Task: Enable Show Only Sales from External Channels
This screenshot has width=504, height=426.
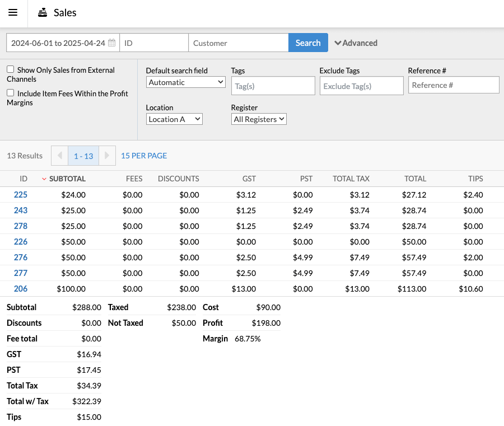Action: (x=11, y=69)
